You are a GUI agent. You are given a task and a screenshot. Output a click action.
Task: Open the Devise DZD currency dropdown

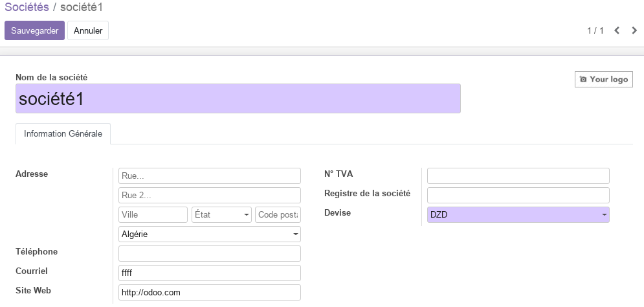click(x=518, y=214)
